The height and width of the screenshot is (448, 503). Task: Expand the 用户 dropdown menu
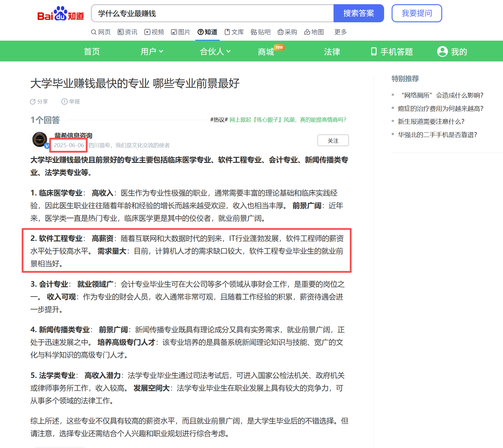coord(151,51)
